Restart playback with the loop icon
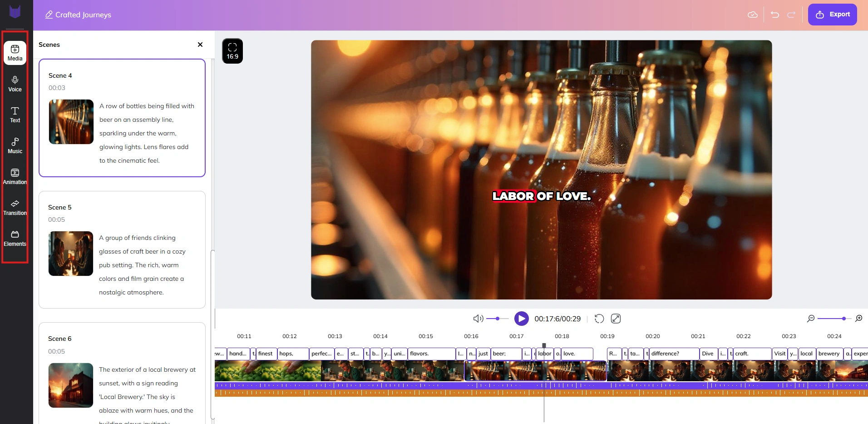Screen dimensions: 868x424 click(x=599, y=319)
